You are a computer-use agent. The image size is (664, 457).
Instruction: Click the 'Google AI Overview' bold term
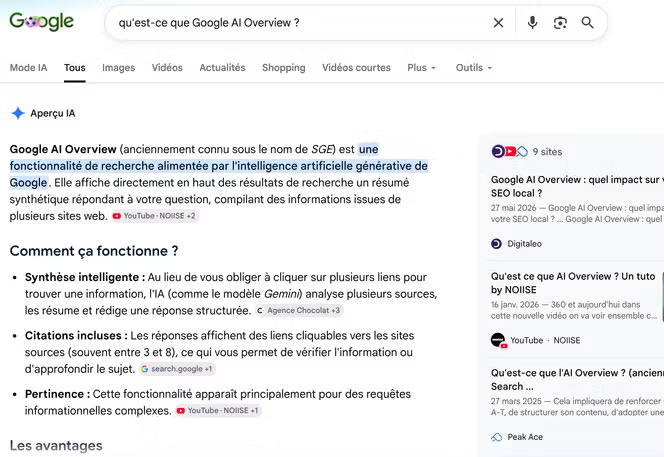63,149
